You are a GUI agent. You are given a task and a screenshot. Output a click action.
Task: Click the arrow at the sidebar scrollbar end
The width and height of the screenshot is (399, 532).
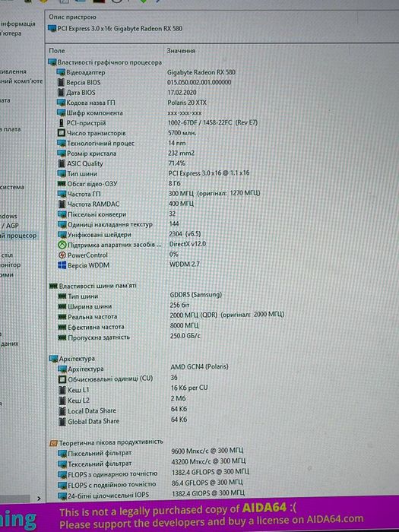[x=39, y=499]
